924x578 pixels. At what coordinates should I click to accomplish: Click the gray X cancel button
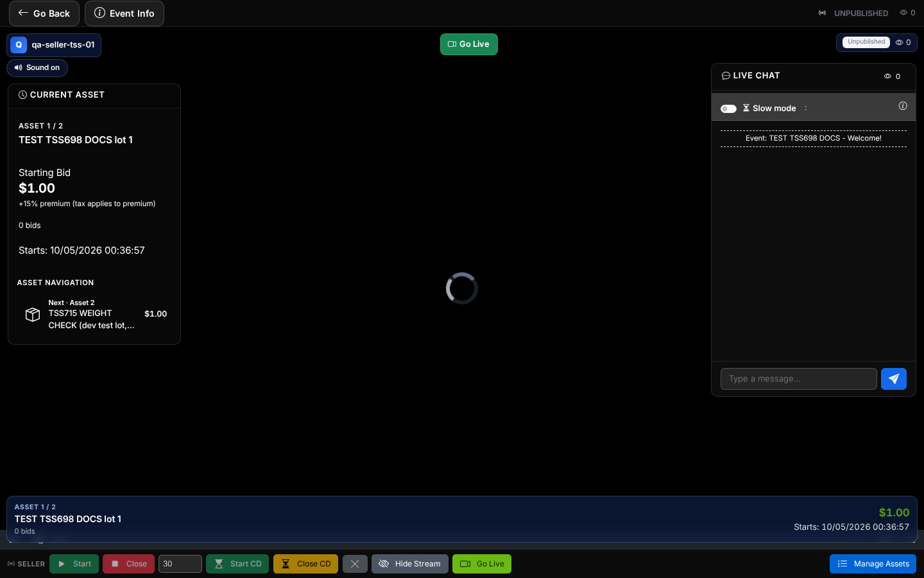click(355, 564)
